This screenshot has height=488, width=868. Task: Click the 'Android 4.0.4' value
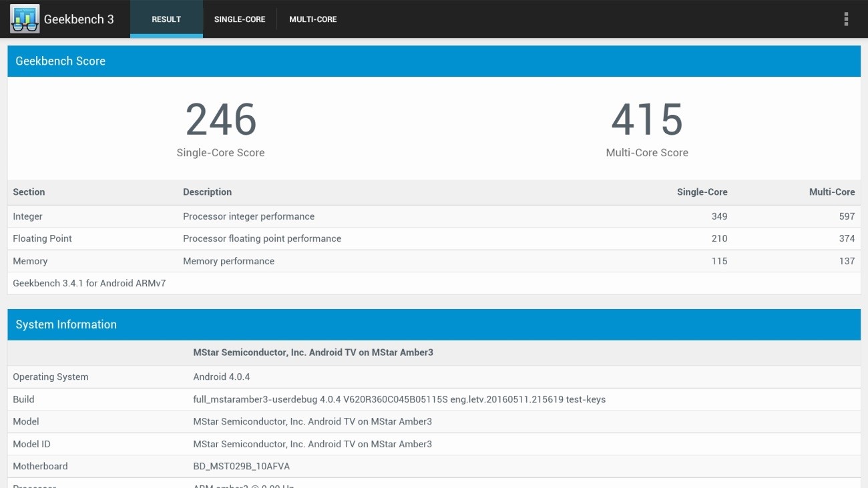(222, 377)
